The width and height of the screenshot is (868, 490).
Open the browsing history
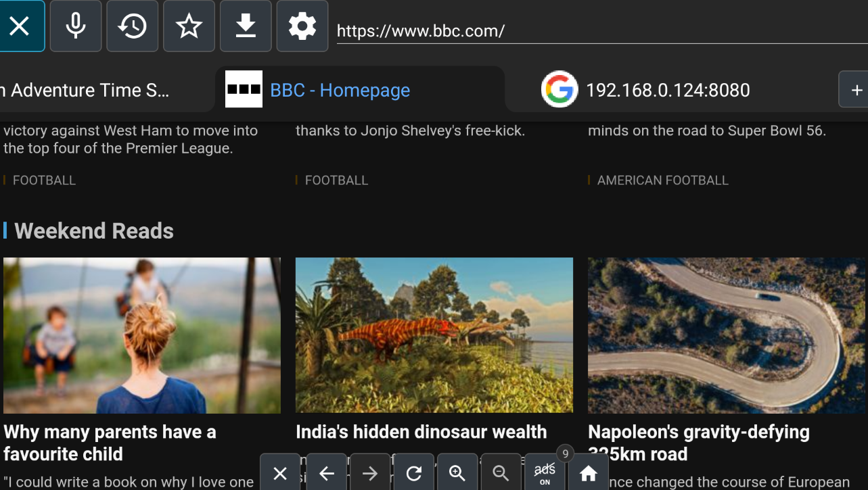click(x=132, y=26)
